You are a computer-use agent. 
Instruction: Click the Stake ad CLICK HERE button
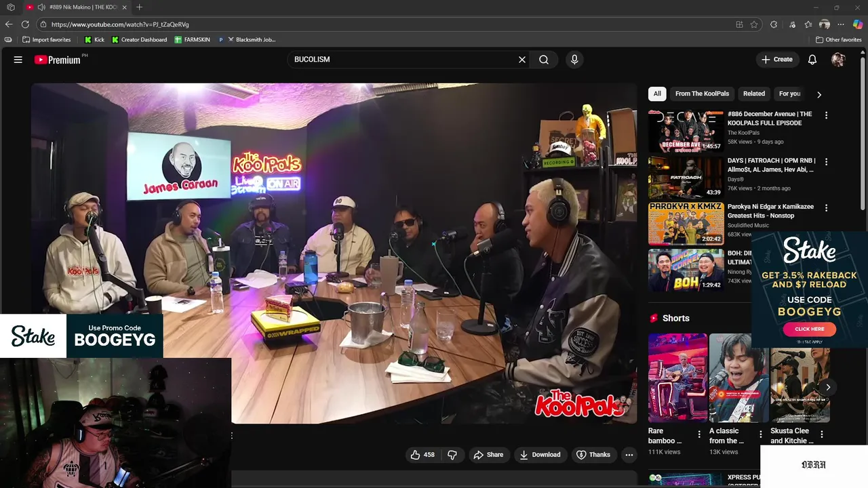coord(809,329)
